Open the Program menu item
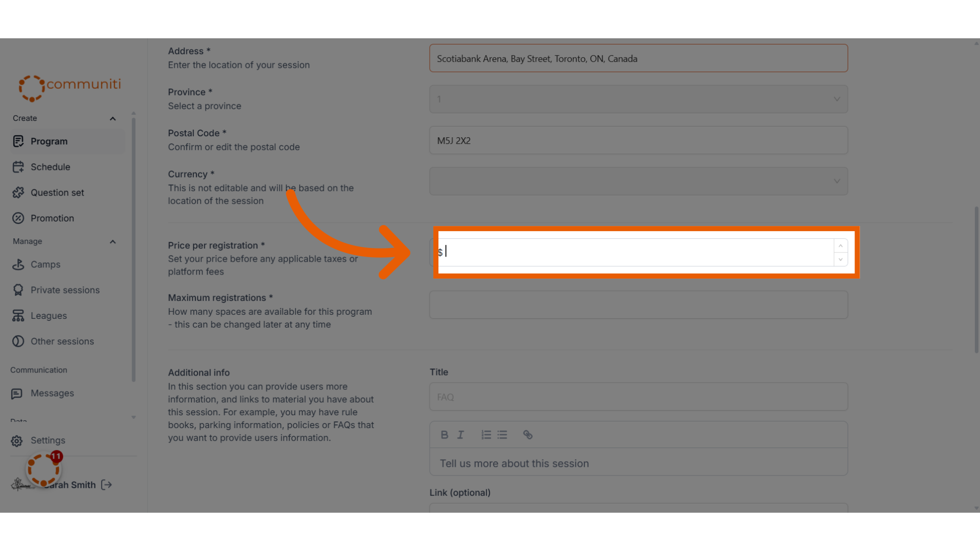Image resolution: width=980 pixels, height=551 pixels. (67, 141)
